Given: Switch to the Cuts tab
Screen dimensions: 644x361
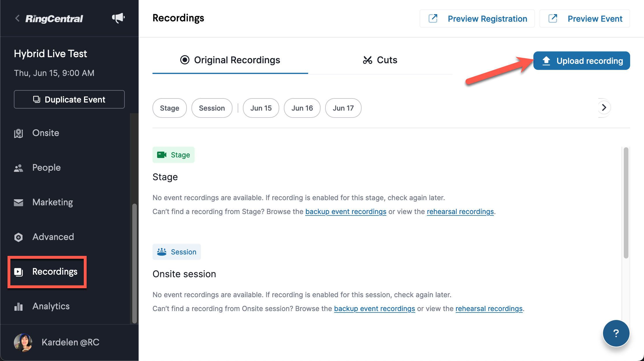Looking at the screenshot, I should [380, 60].
